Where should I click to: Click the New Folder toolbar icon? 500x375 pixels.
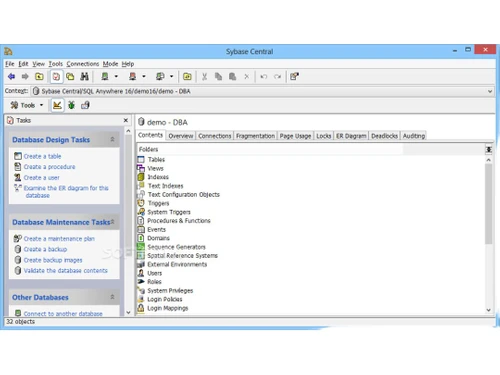[187, 77]
